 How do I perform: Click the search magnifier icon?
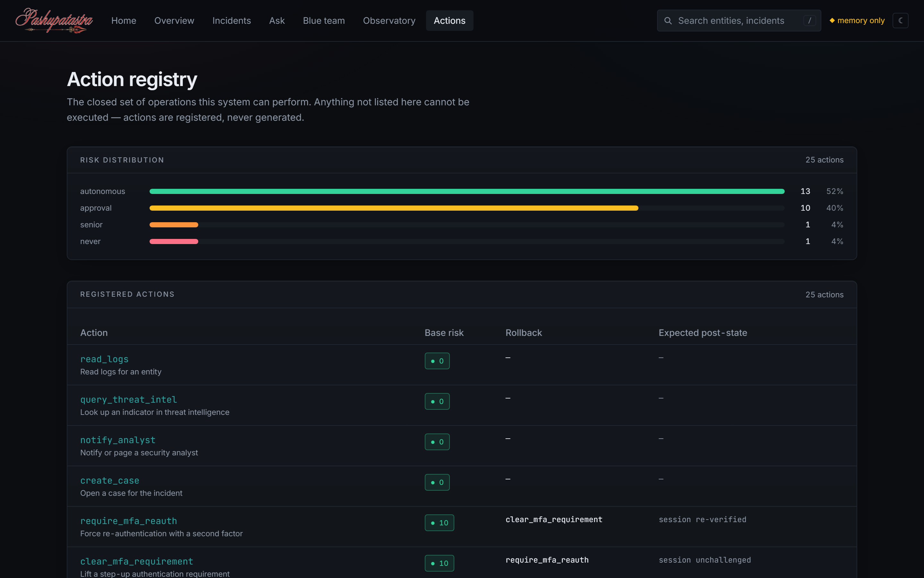[x=668, y=21]
